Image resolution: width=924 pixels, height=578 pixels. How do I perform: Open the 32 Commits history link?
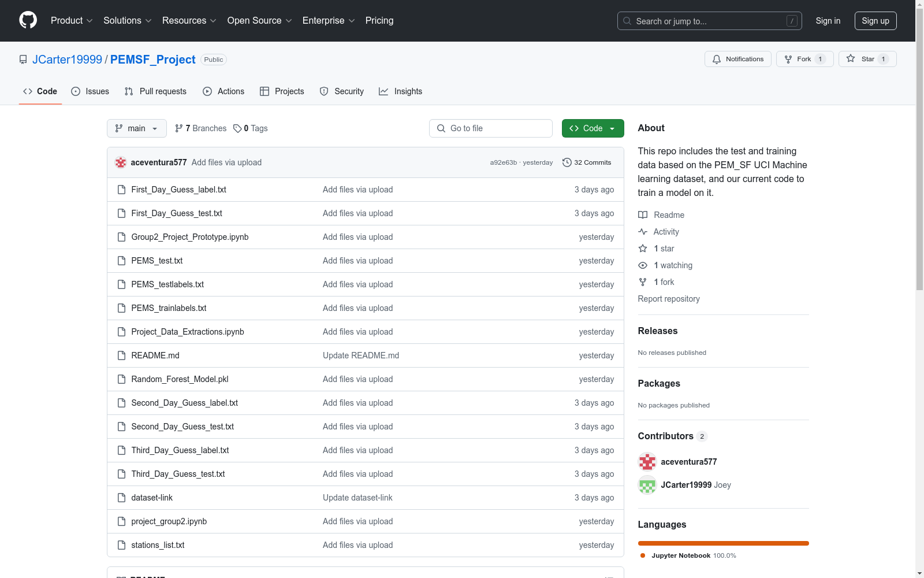click(x=587, y=162)
